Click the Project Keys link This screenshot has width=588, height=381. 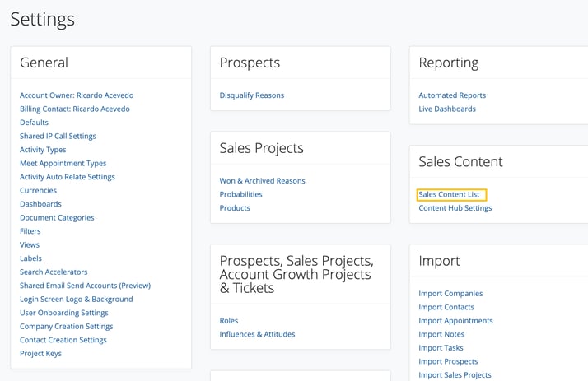pos(40,353)
